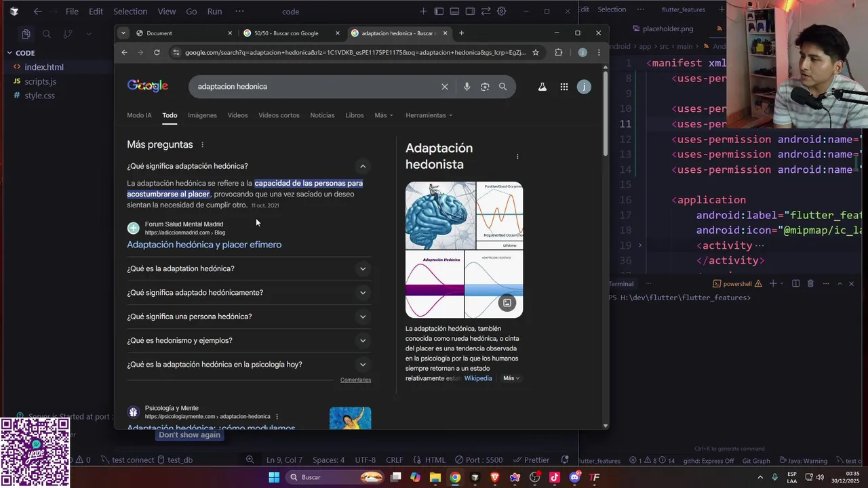Open the Selection menu in code editor
Image resolution: width=868 pixels, height=488 pixels.
(130, 12)
